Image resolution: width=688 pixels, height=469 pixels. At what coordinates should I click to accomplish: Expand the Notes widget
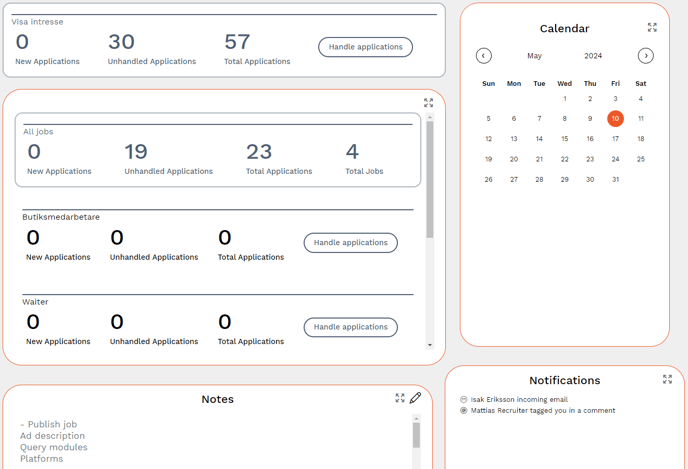coord(400,398)
